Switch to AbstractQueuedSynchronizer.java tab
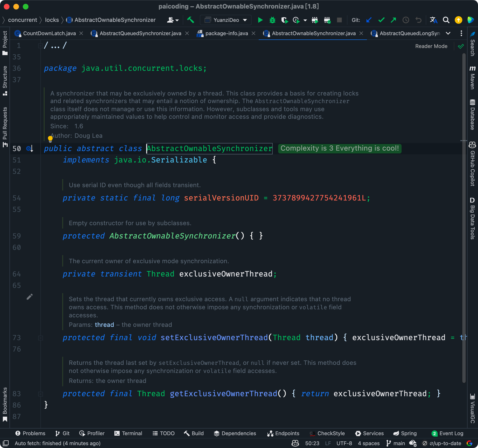Screen dimensions: 478x448 pos(140,33)
